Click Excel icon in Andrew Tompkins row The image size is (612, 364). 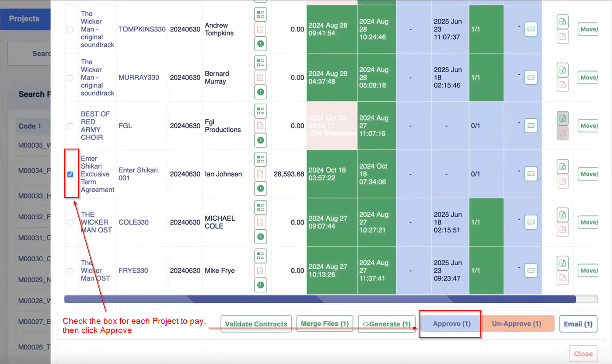[x=563, y=22]
